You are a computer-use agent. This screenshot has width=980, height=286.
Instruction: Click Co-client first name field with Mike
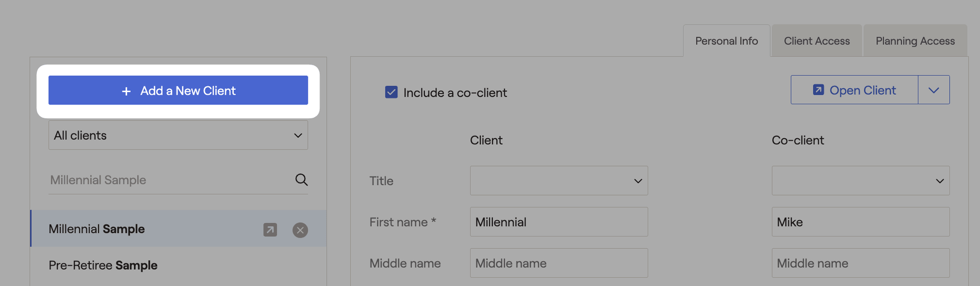861,222
